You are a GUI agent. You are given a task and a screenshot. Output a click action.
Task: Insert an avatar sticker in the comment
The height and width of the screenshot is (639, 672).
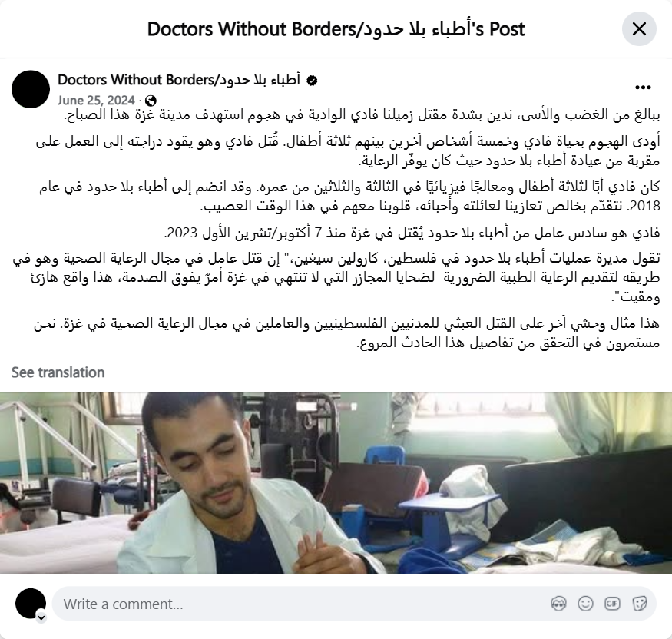tap(558, 604)
